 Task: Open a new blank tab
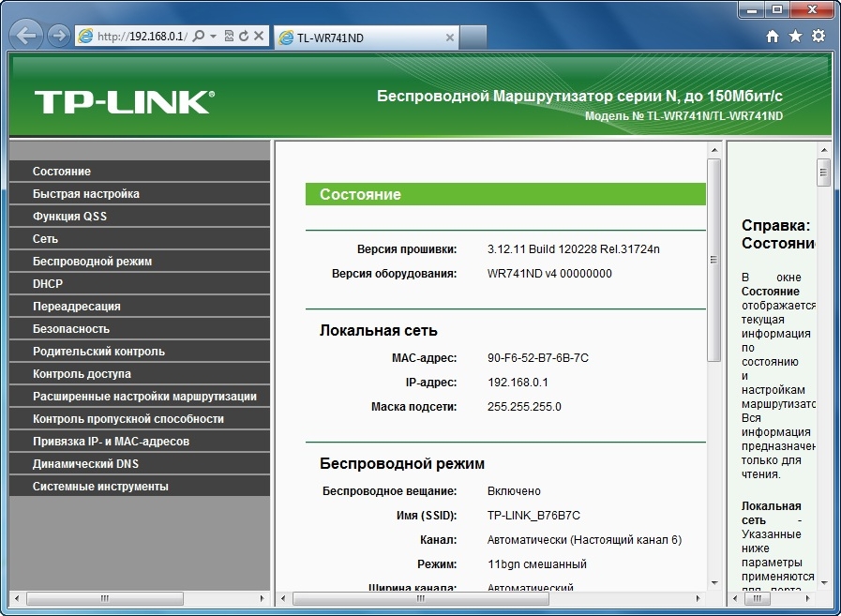click(x=473, y=38)
